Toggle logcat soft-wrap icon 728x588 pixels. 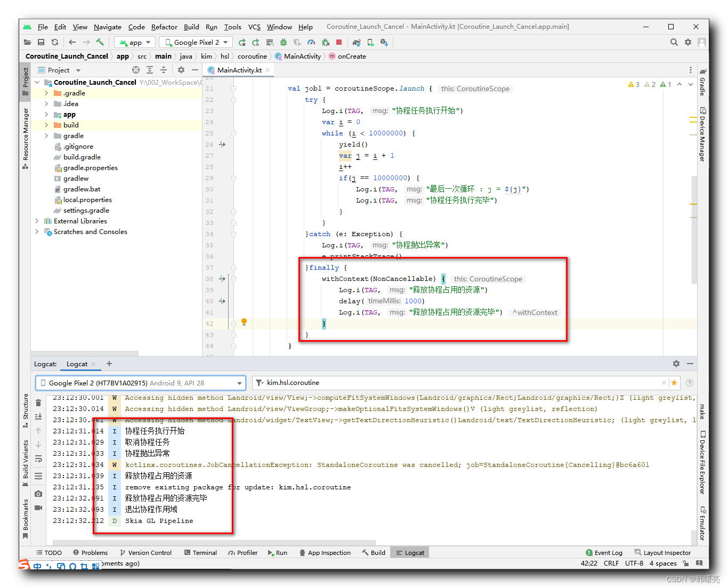tap(38, 458)
